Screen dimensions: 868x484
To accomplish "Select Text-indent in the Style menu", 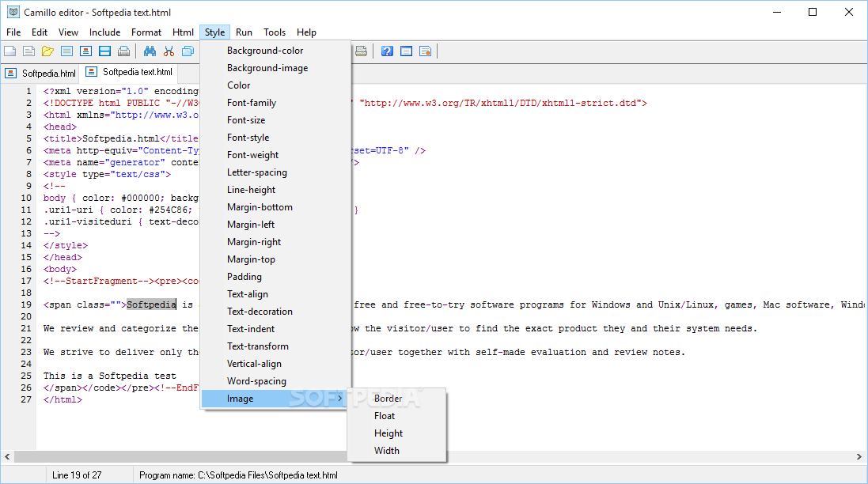I will coord(275,329).
